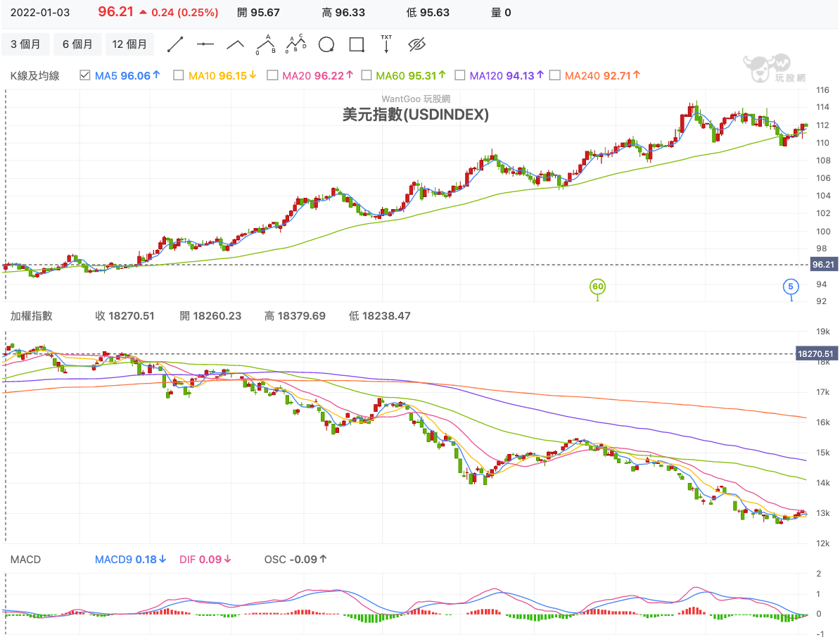Viewport: 840px width, 642px height.
Task: Enable the MA10 moving average checkbox
Action: (x=179, y=75)
